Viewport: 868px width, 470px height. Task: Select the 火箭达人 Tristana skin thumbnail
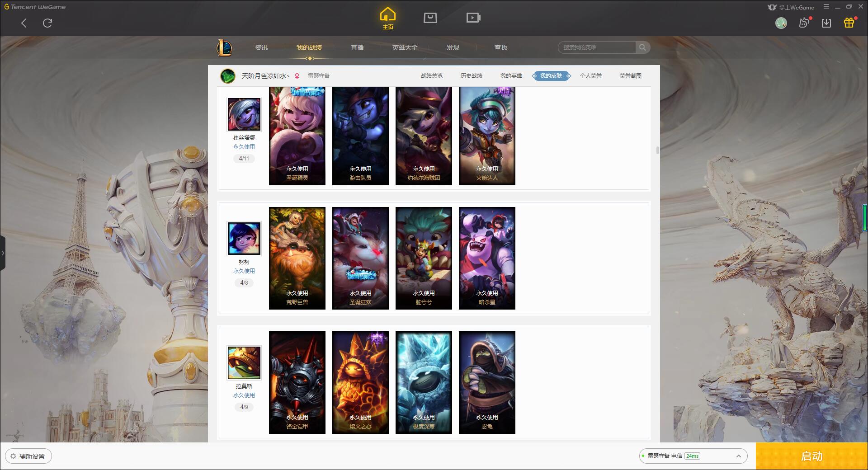click(487, 136)
